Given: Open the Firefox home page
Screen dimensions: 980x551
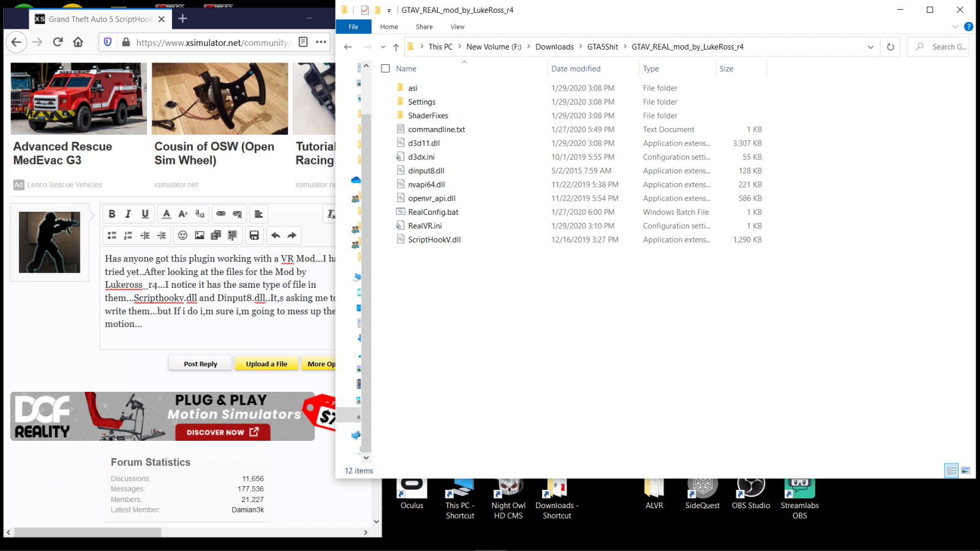Looking at the screenshot, I should (78, 42).
